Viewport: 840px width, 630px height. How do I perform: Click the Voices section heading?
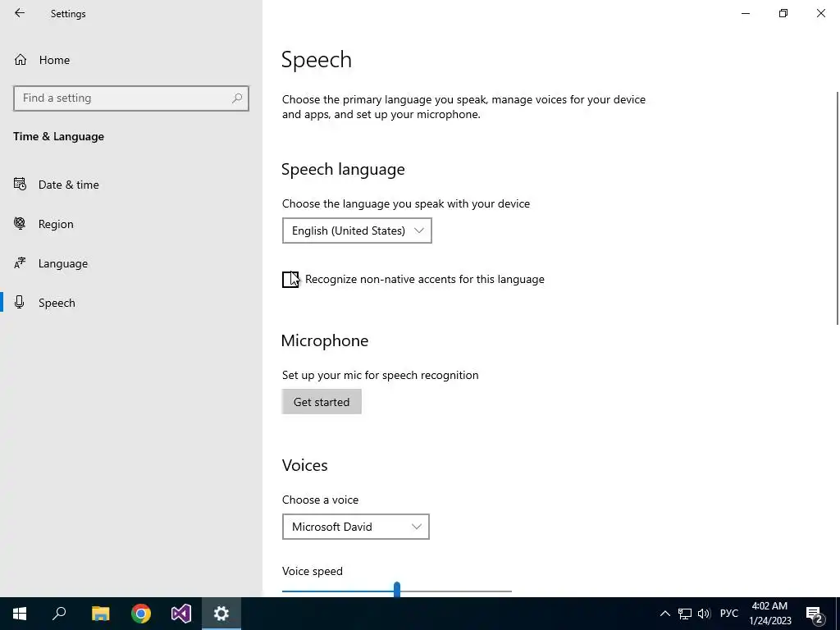point(305,465)
